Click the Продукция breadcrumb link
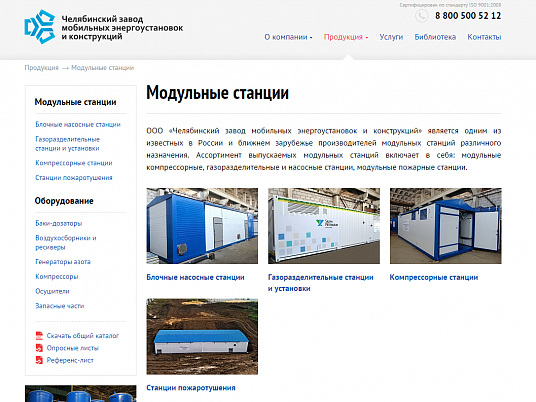Viewport: 536px width, 402px height. (41, 68)
